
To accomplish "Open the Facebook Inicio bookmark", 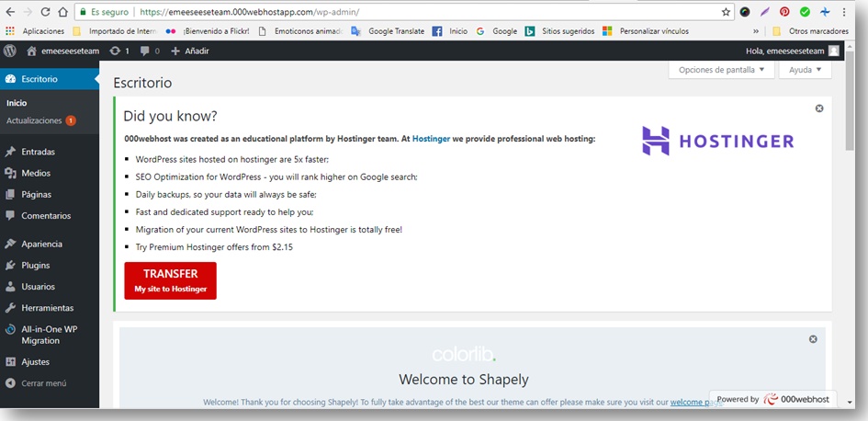I will pyautogui.click(x=451, y=31).
